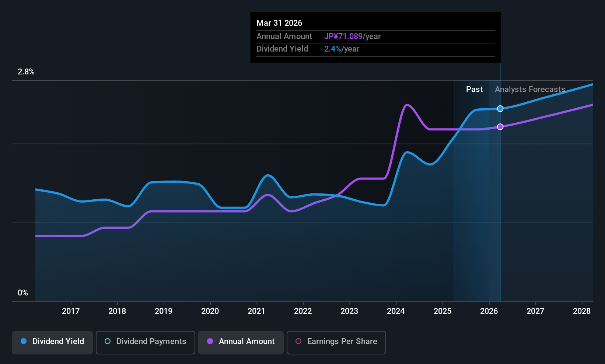605x364 pixels.
Task: Click the 2017 x-axis label
Action: (x=71, y=311)
